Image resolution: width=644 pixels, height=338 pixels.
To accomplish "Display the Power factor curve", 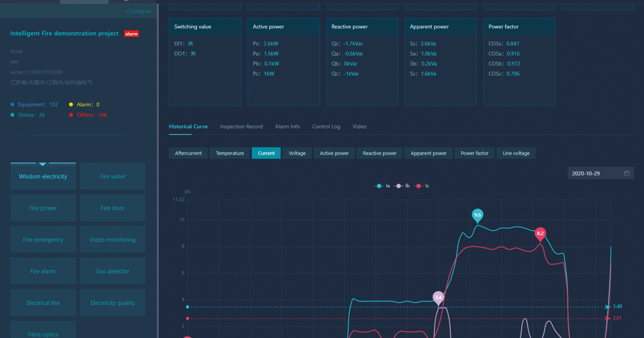I will tap(474, 153).
